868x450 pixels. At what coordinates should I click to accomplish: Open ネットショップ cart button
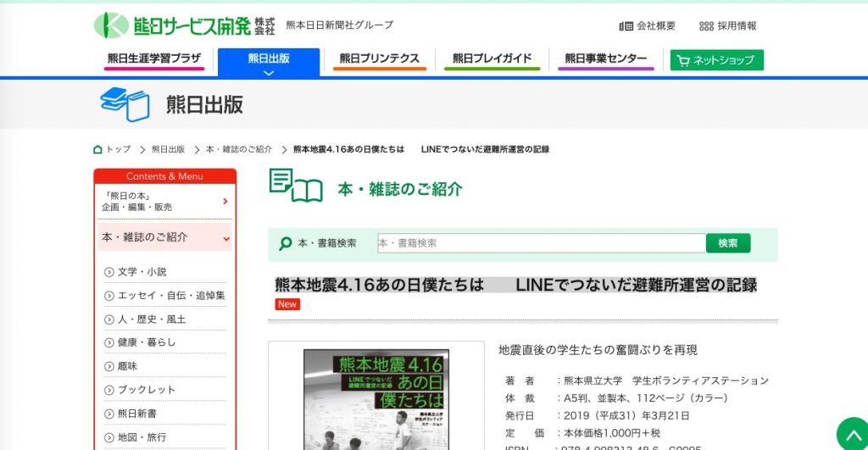coord(717,60)
